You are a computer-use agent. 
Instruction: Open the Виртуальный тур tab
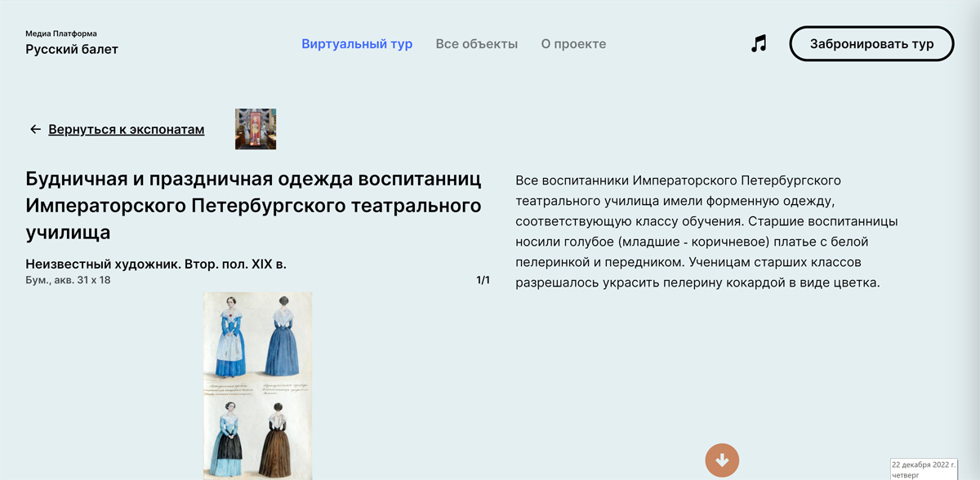[x=357, y=44]
